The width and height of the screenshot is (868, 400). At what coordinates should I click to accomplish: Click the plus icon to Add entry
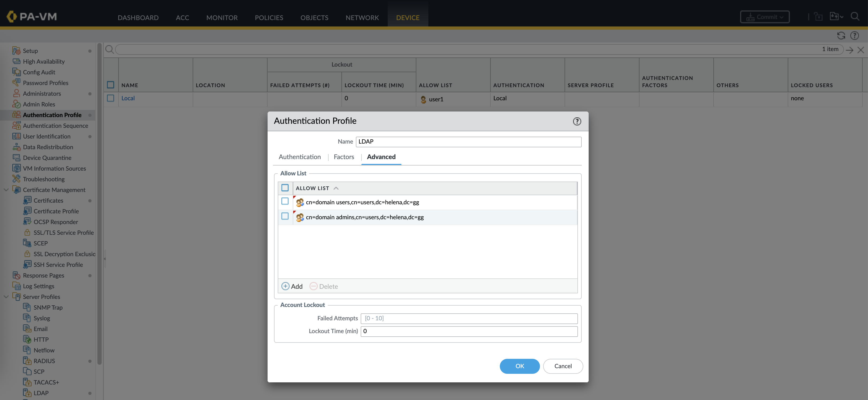click(285, 286)
